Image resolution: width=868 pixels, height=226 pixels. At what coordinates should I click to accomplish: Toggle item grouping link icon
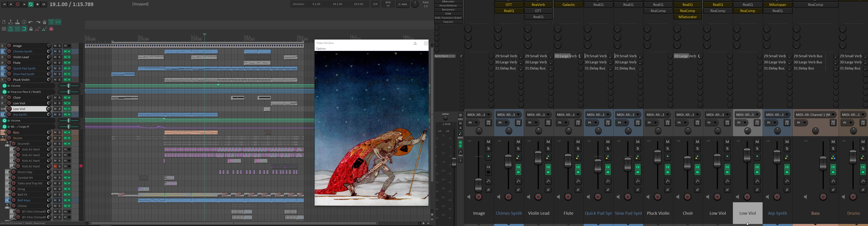(58, 22)
